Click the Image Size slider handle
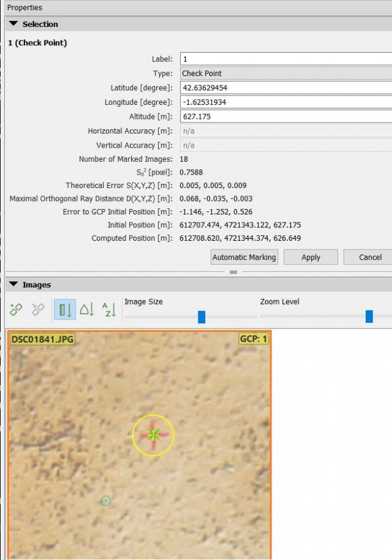 [202, 317]
